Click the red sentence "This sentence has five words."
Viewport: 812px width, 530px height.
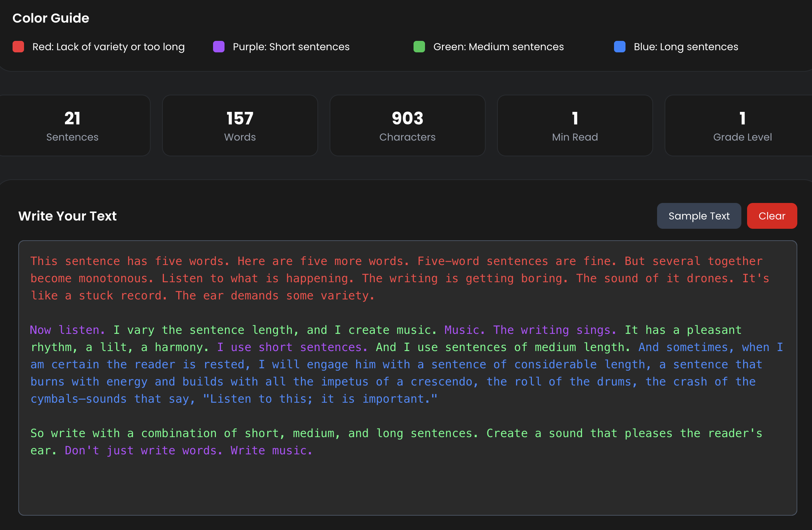[129, 261]
